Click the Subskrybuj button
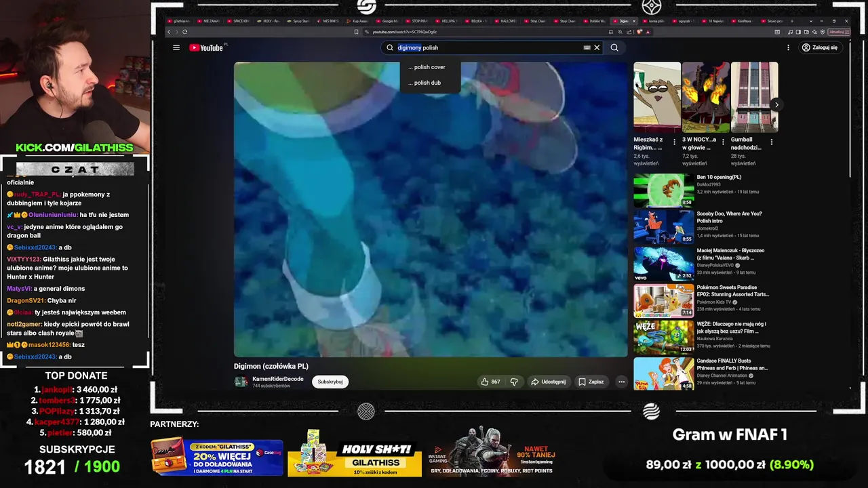The width and height of the screenshot is (868, 488). click(x=330, y=382)
